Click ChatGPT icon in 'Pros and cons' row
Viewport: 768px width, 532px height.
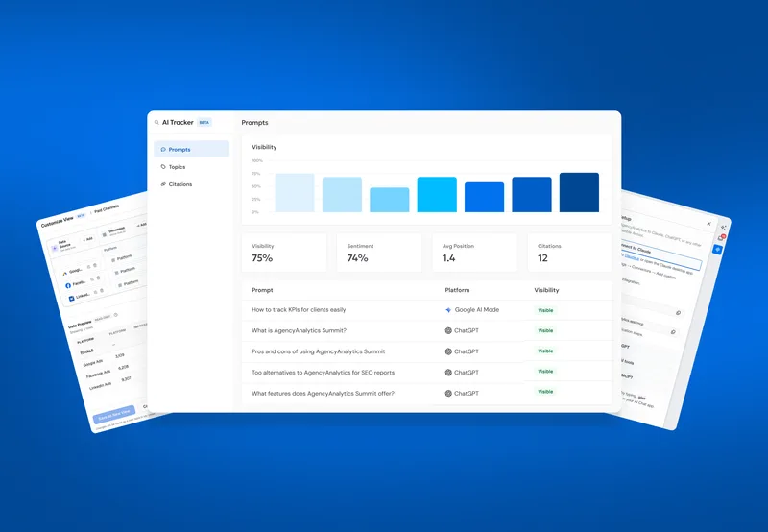448,351
